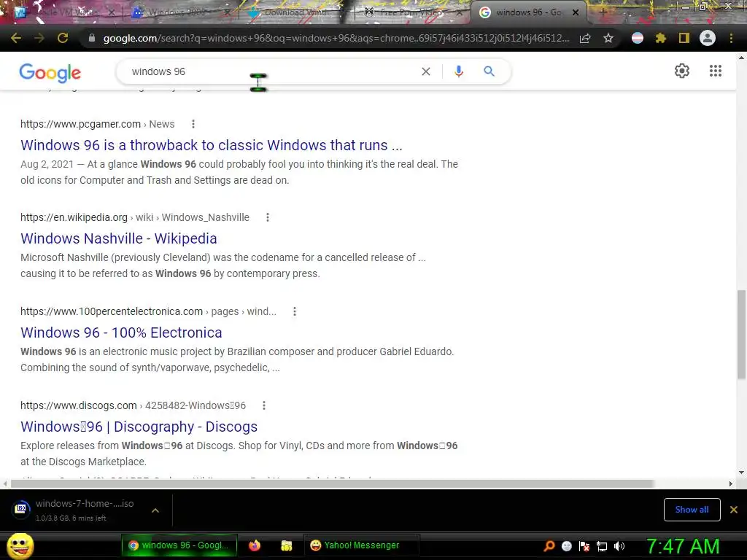Image resolution: width=747 pixels, height=560 pixels.
Task: Click the 7:47 AM taskbar clock
Action: [683, 546]
